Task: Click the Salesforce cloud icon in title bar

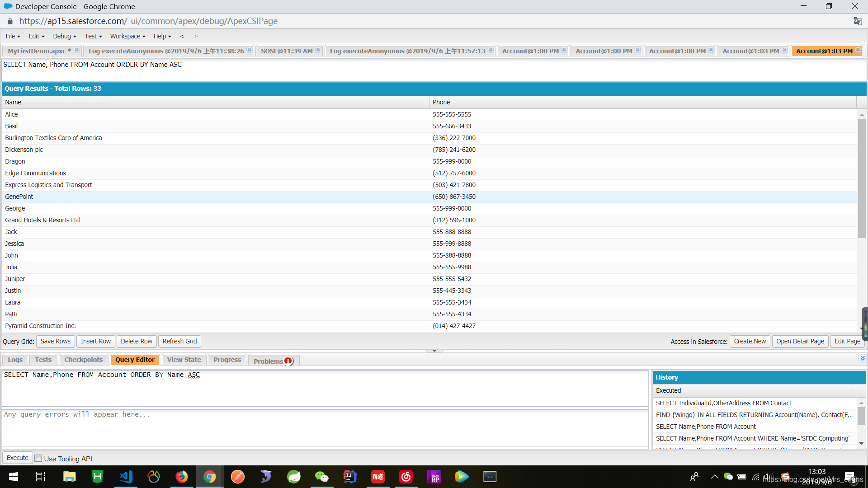Action: (7, 6)
